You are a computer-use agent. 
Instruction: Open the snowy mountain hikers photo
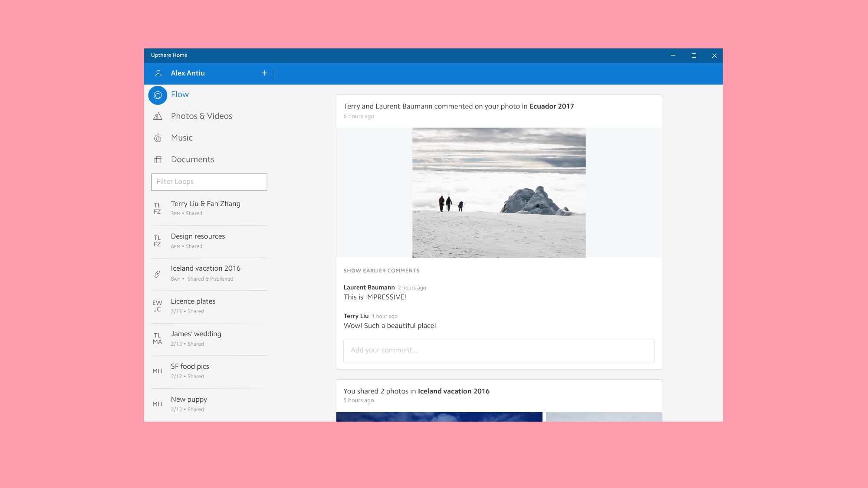[x=499, y=193]
